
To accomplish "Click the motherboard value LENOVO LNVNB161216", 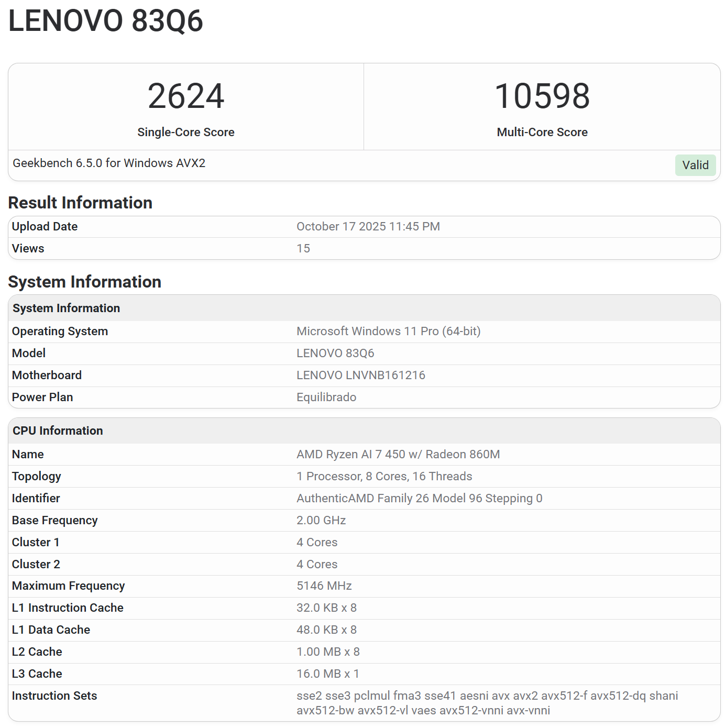I will click(360, 375).
